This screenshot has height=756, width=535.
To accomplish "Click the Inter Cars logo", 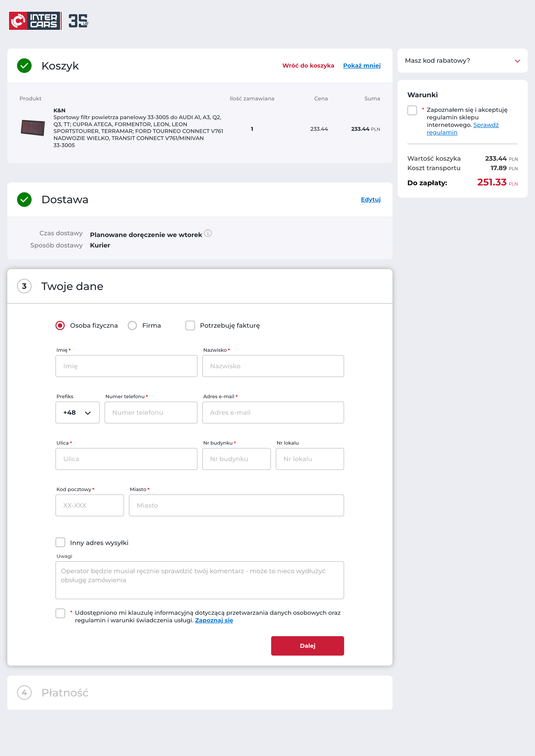I will [35, 21].
